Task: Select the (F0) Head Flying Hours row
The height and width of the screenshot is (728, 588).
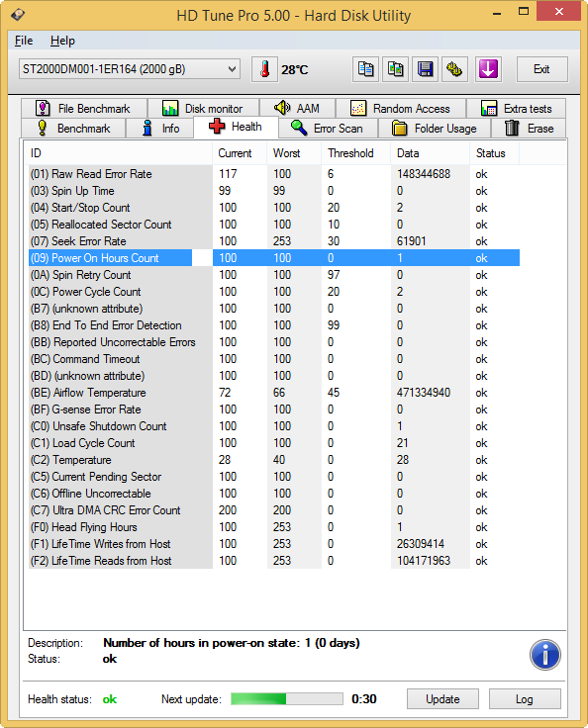Action: pyautogui.click(x=274, y=527)
